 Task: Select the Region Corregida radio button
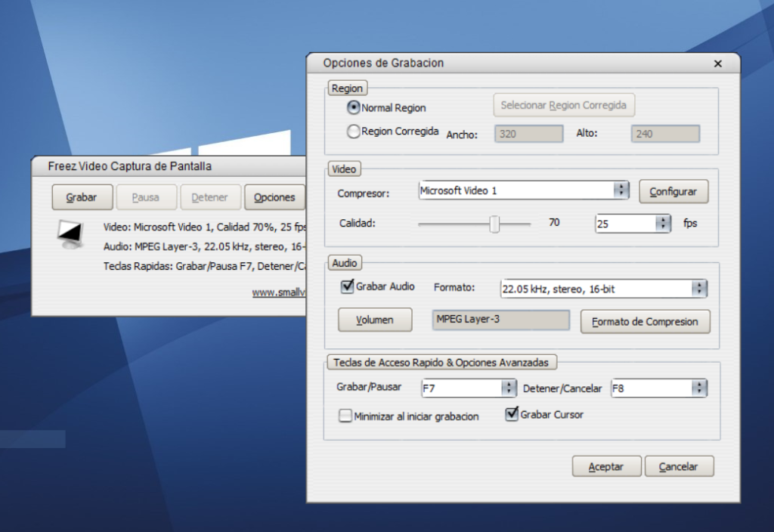[352, 131]
